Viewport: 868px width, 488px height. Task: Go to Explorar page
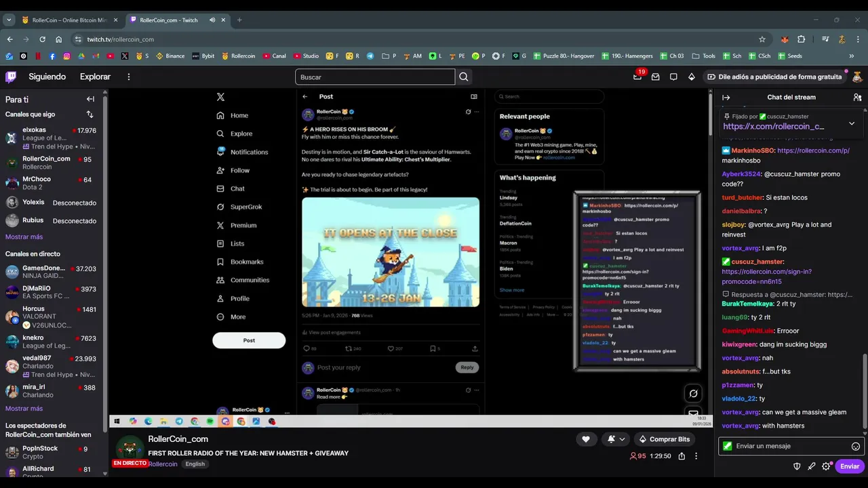pos(95,77)
